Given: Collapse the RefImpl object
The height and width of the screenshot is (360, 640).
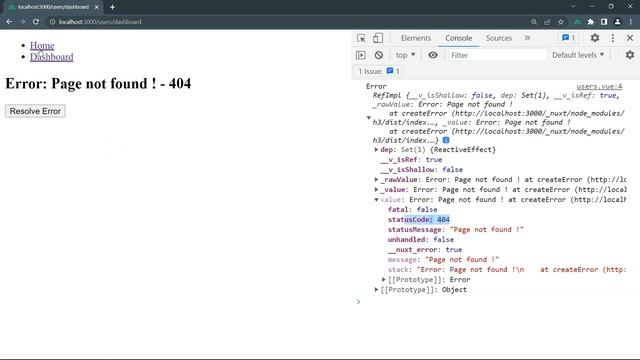Looking at the screenshot, I should pos(369,118).
